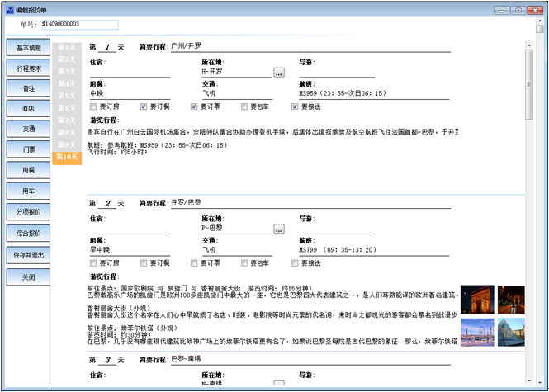The width and height of the screenshot is (549, 392).
Task: Click day 1 航班 field MS959
Action: (x=374, y=94)
